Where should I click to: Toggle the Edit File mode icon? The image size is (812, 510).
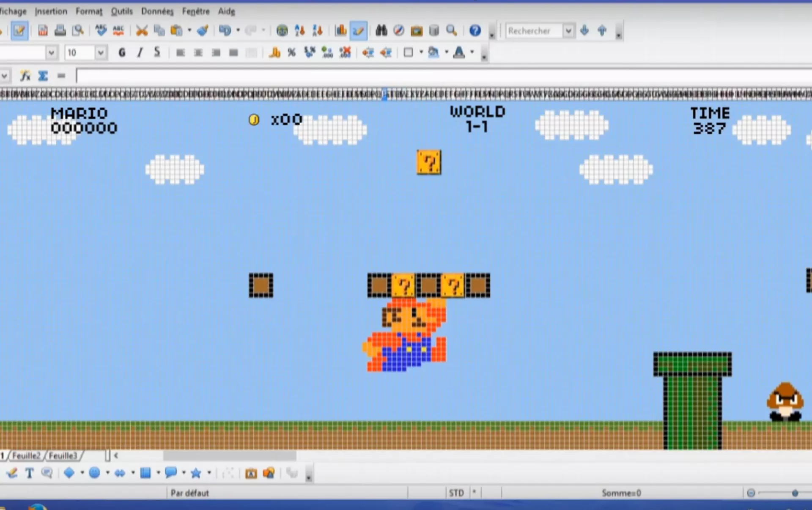tap(19, 31)
